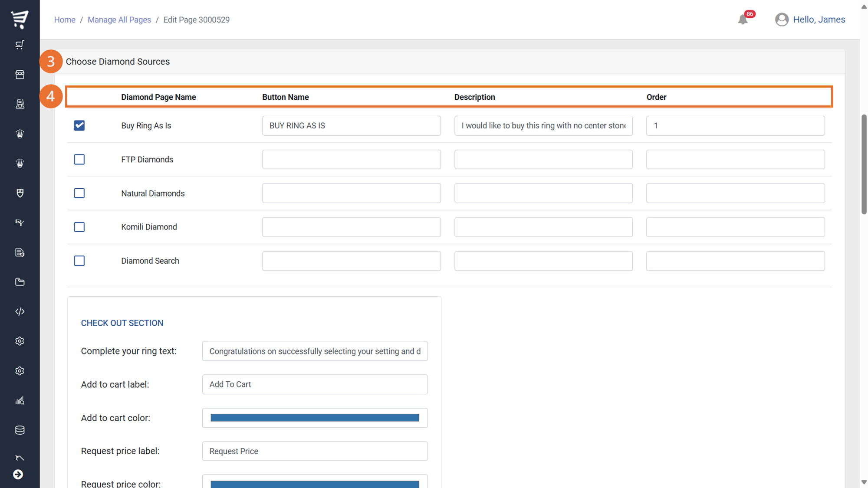This screenshot has height=488, width=868.
Task: Check the Komili Diamond checkbox
Action: point(79,227)
